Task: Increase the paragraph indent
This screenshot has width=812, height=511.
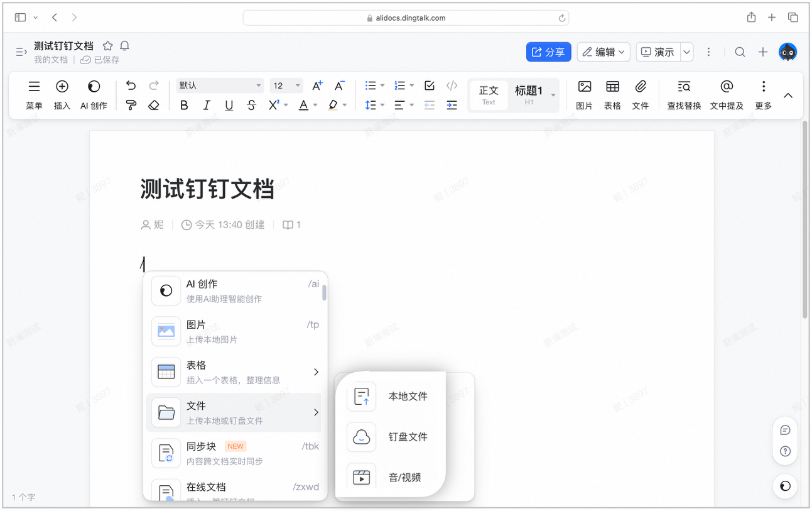Action: point(452,105)
